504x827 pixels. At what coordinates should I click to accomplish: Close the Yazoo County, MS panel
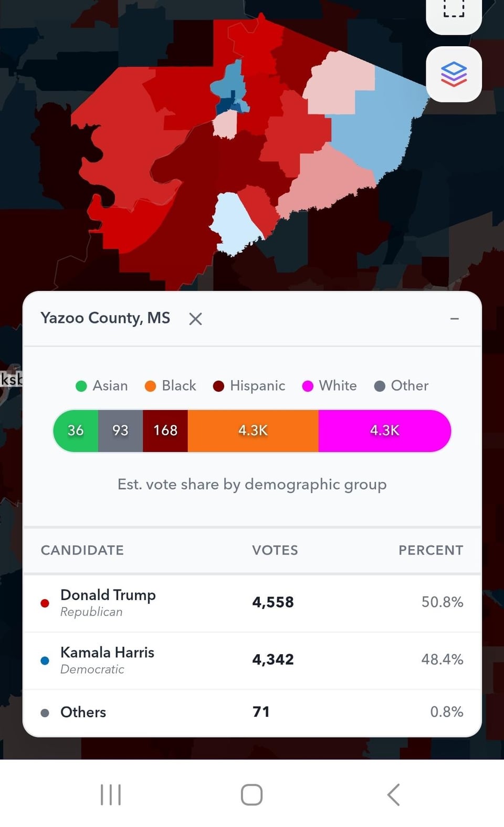click(x=195, y=319)
